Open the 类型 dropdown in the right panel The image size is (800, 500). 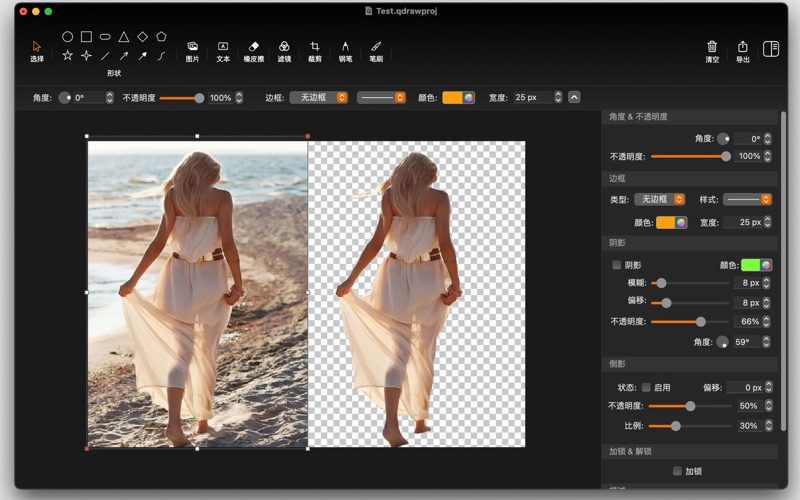pyautogui.click(x=659, y=200)
